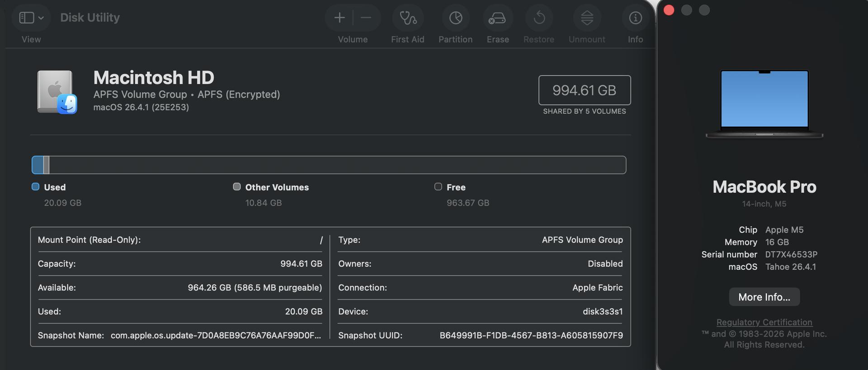
Task: Select the Macintosh HD volume title
Action: (x=154, y=78)
